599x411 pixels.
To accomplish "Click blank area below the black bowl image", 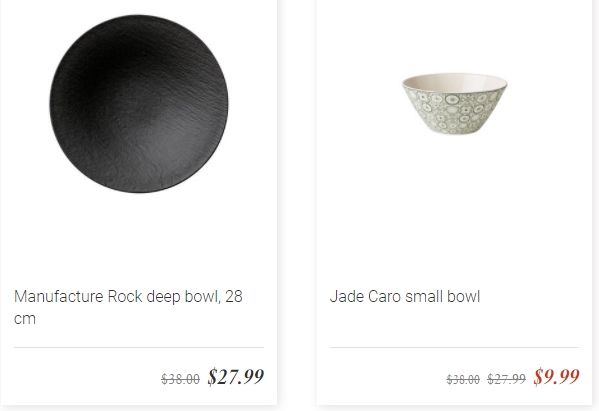I will [x=139, y=237].
